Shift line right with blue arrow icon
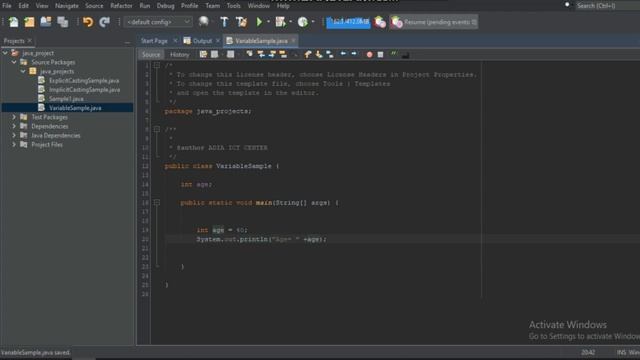 point(354,54)
